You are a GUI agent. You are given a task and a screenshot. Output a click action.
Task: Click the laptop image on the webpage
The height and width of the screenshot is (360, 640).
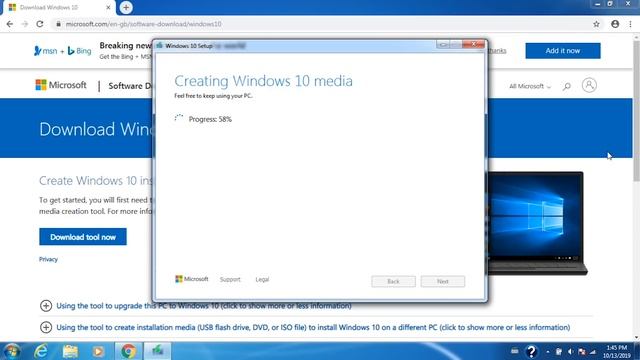[537, 223]
